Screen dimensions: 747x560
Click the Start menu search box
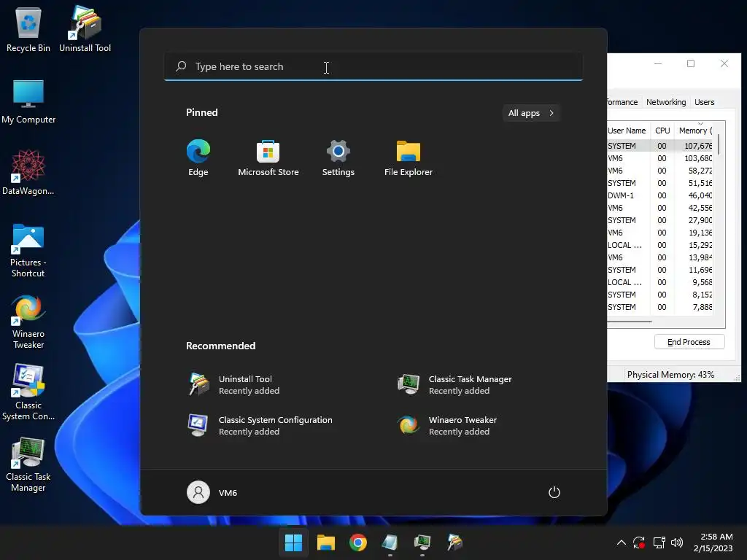pyautogui.click(x=373, y=66)
